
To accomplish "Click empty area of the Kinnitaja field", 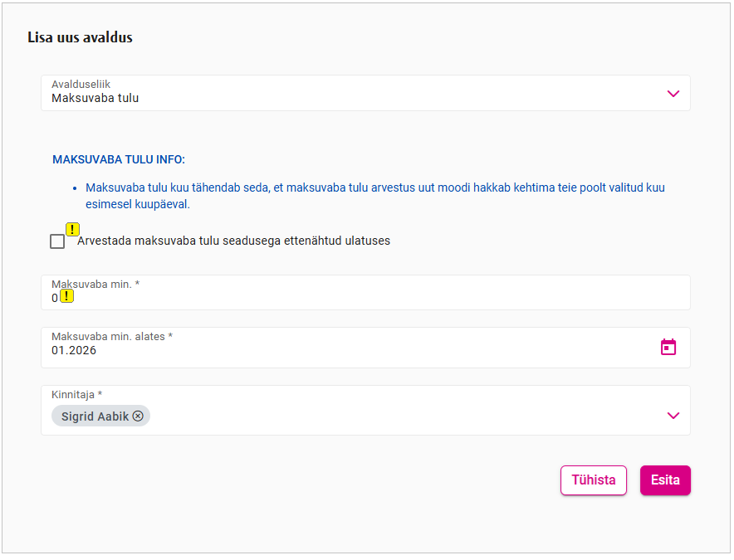I will tap(399, 416).
